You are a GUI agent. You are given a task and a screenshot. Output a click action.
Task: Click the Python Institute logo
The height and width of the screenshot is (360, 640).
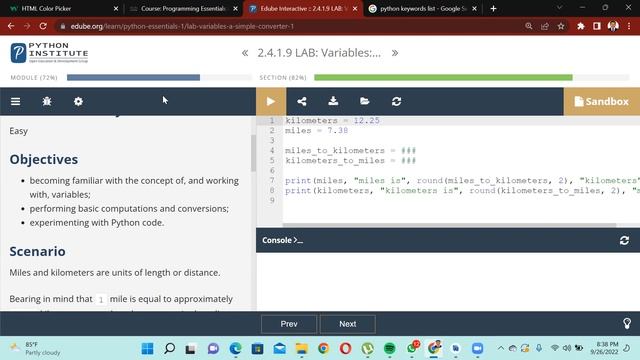click(49, 53)
